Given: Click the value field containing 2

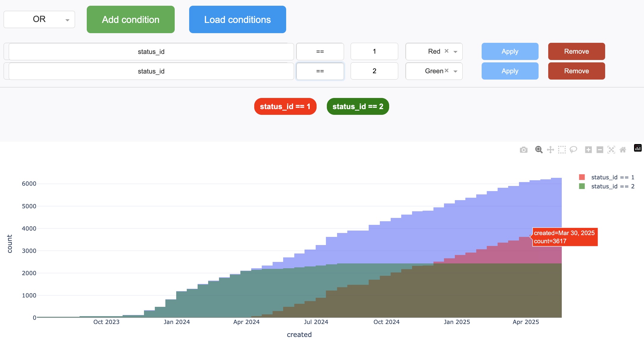Looking at the screenshot, I should (x=374, y=71).
